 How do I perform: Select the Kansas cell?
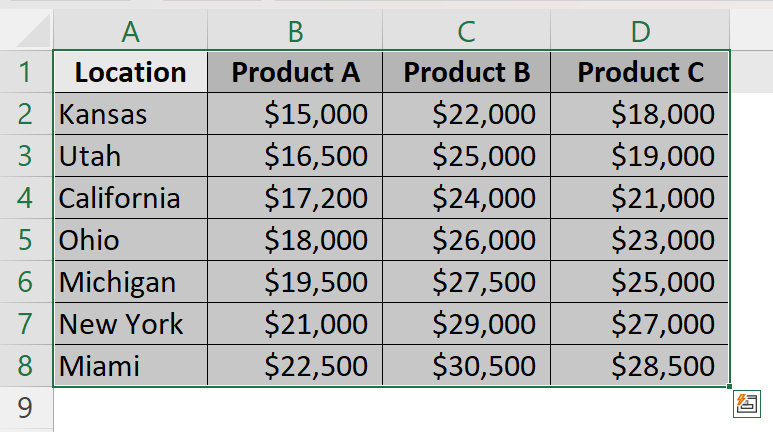pos(130,114)
